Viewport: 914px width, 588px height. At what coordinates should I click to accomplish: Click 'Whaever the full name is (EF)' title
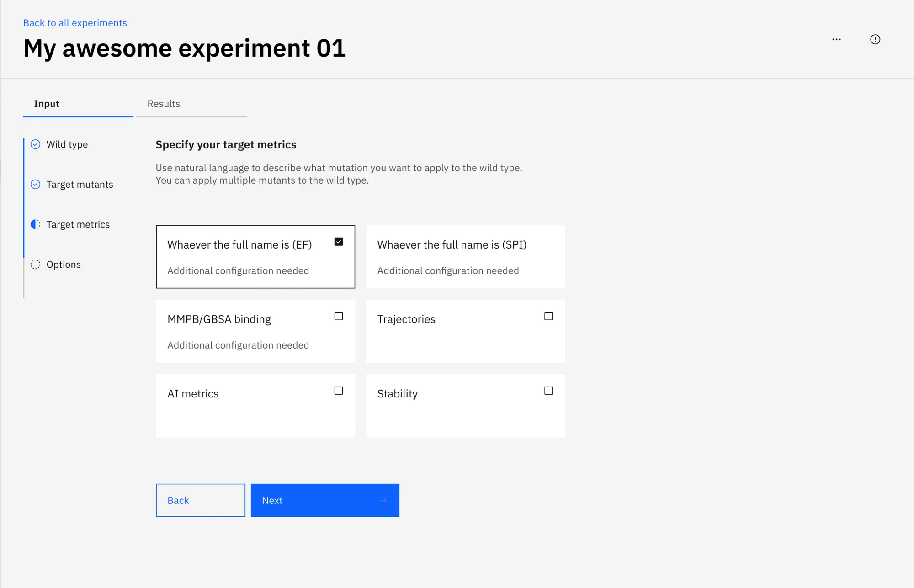239,245
